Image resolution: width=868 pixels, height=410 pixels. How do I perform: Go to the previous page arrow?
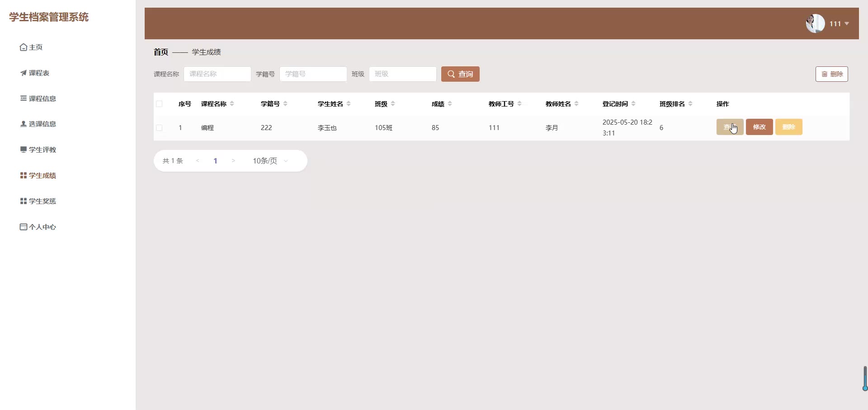click(x=198, y=161)
